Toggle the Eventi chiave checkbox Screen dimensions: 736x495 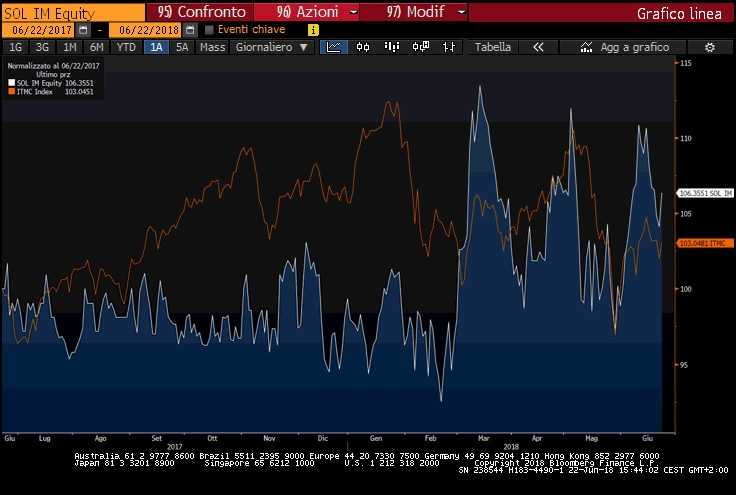pyautogui.click(x=209, y=30)
